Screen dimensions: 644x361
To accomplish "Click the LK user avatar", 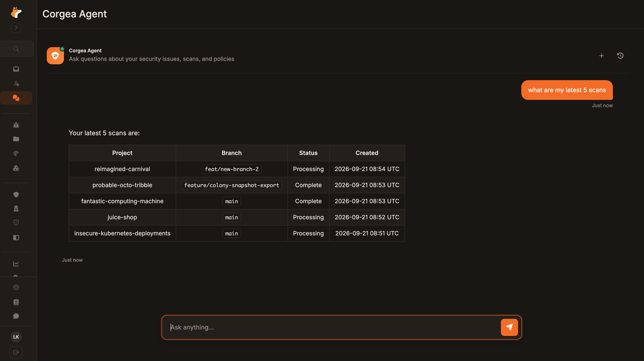I will coord(16,337).
